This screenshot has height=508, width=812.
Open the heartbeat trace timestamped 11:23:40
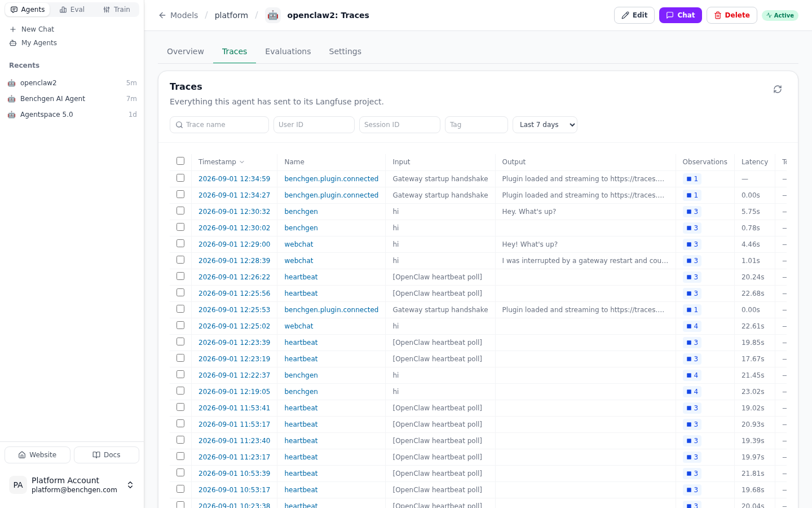tap(234, 441)
